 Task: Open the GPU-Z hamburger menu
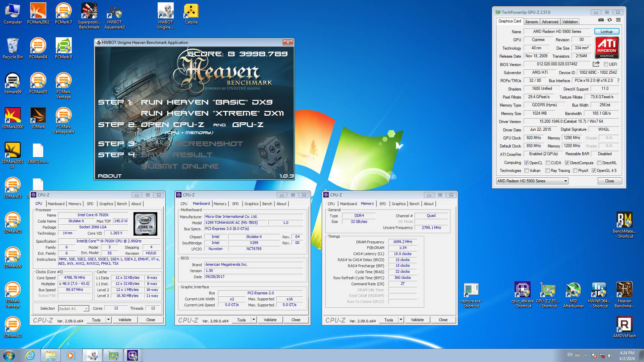pos(619,20)
